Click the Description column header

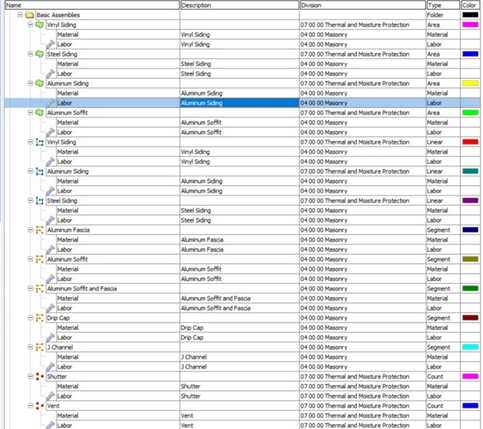pyautogui.click(x=239, y=5)
